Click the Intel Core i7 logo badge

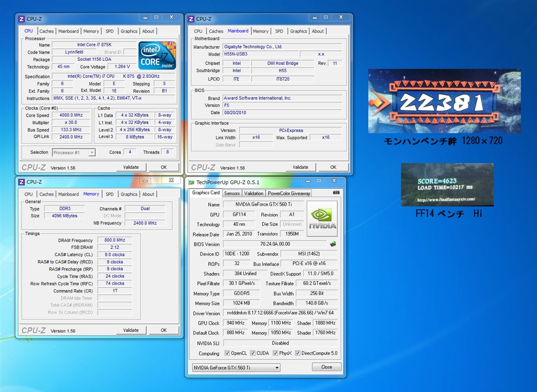[x=157, y=56]
